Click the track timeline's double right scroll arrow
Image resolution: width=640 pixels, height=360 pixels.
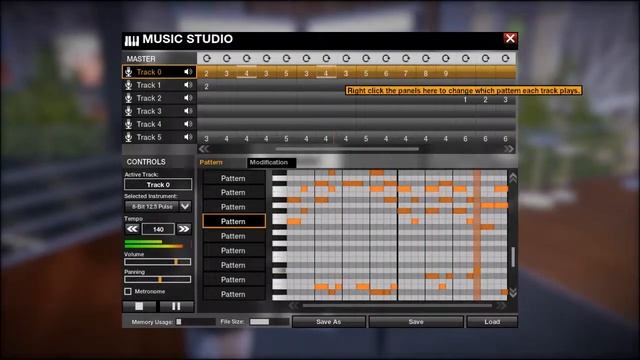[x=509, y=149]
